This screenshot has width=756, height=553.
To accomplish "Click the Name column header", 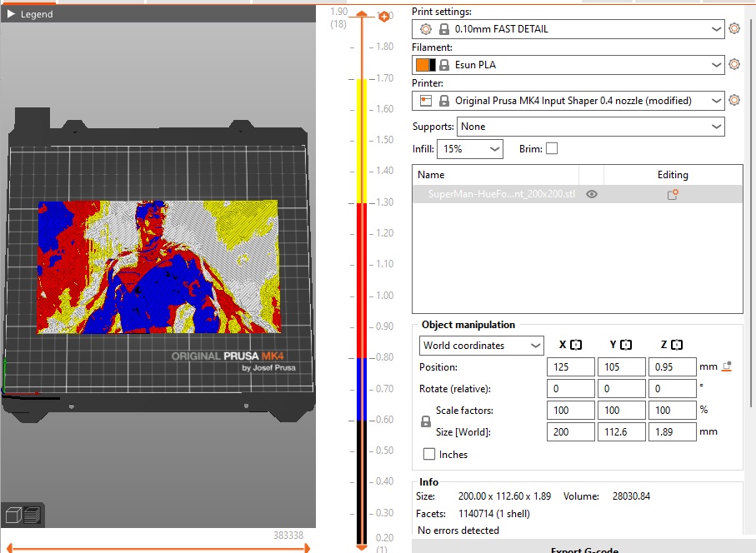I will 431,175.
